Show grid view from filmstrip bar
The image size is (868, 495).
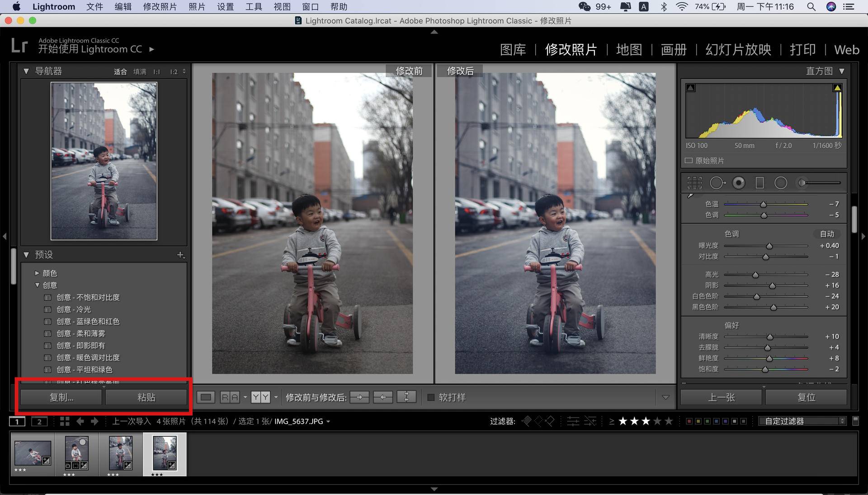point(65,421)
